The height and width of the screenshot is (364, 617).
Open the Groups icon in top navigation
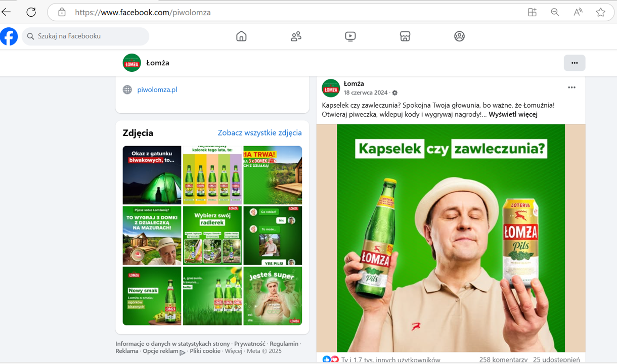click(x=459, y=36)
